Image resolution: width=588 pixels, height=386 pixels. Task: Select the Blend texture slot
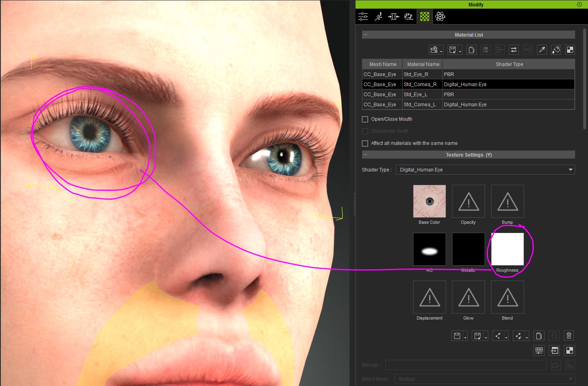pos(508,297)
